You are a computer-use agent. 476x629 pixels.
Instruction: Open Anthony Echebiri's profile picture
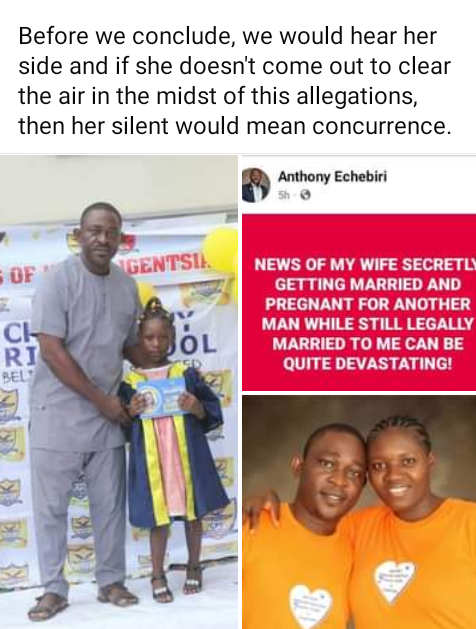tap(256, 185)
